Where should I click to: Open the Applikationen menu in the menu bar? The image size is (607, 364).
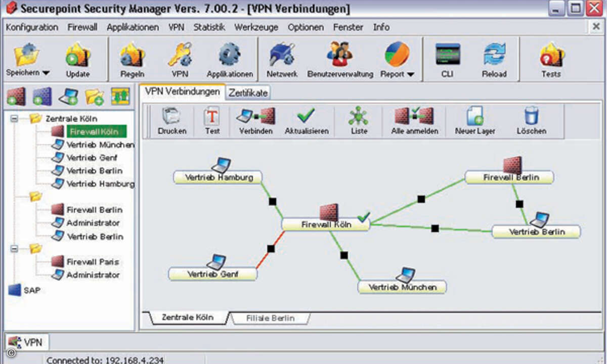click(x=133, y=27)
